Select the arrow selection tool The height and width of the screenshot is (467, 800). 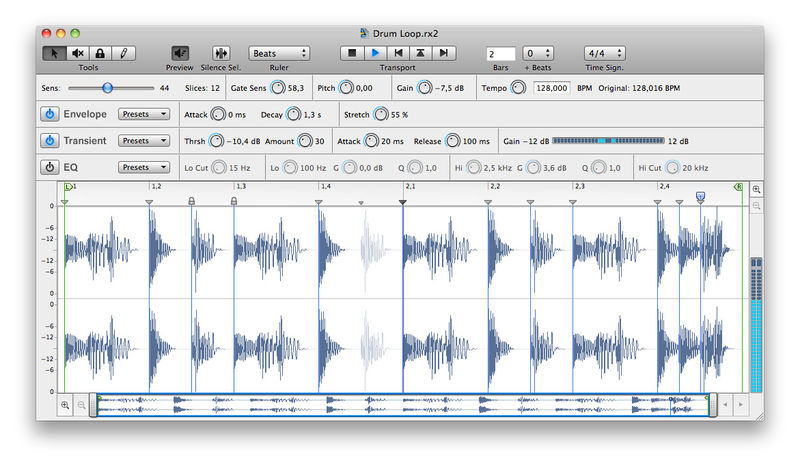pos(55,53)
